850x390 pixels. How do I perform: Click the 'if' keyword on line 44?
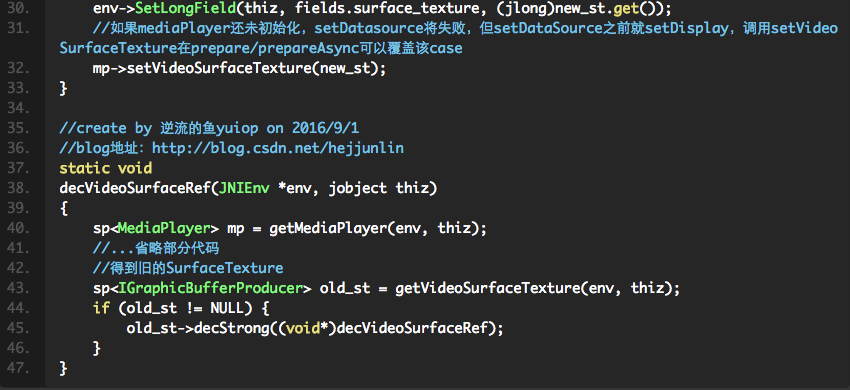point(101,308)
